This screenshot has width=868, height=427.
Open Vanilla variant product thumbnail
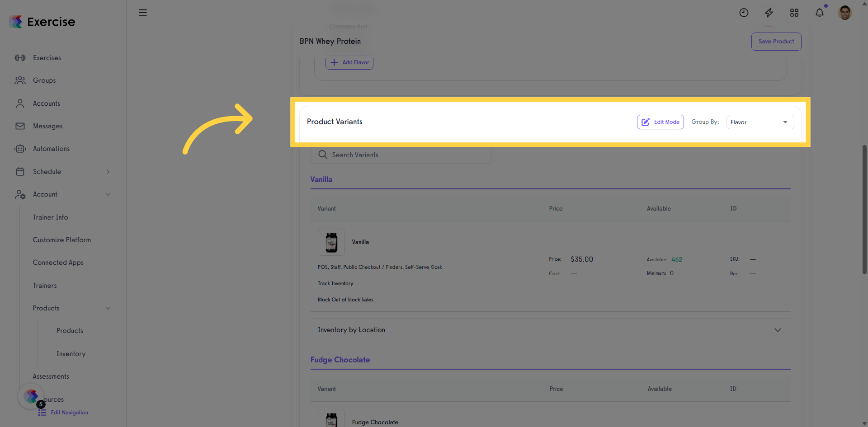(x=331, y=242)
